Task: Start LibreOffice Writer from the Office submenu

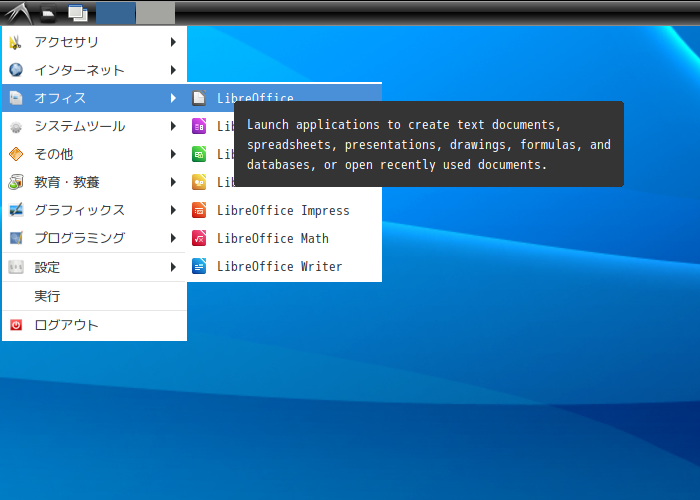Action: click(x=279, y=266)
